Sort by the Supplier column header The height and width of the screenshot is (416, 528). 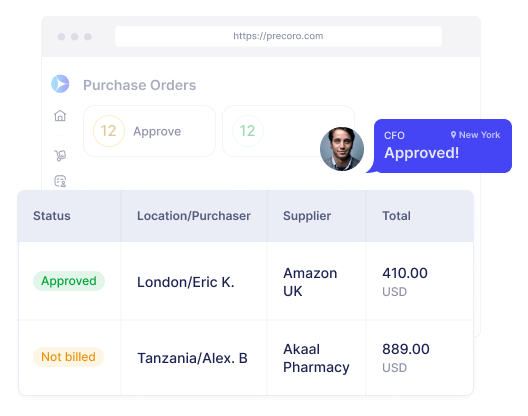pos(307,216)
